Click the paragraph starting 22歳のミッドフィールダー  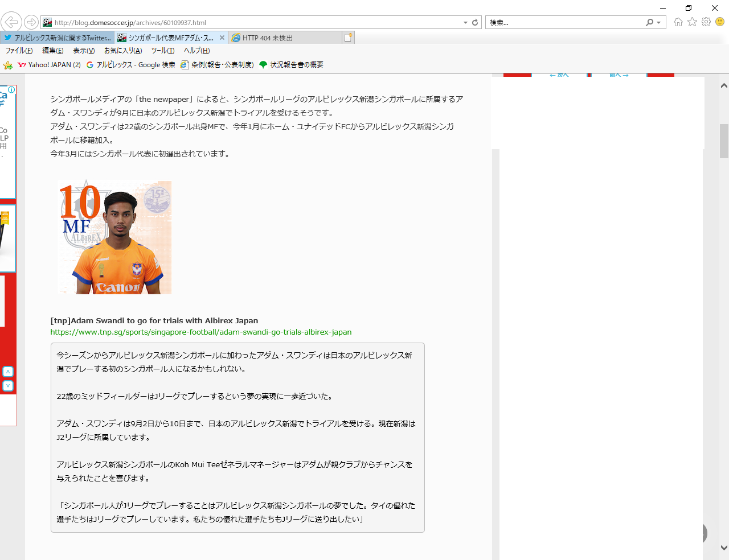194,396
